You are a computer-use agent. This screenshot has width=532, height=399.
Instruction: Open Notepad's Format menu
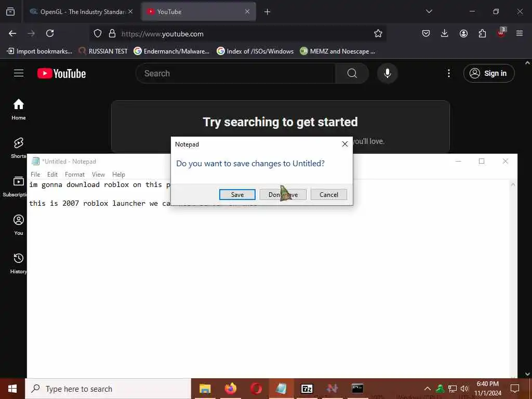pyautogui.click(x=75, y=175)
